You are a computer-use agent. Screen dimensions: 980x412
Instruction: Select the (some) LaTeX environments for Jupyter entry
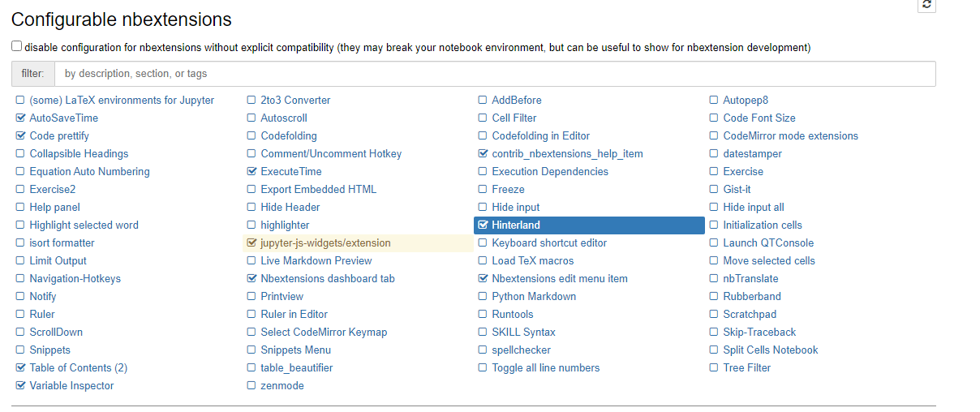(x=122, y=100)
